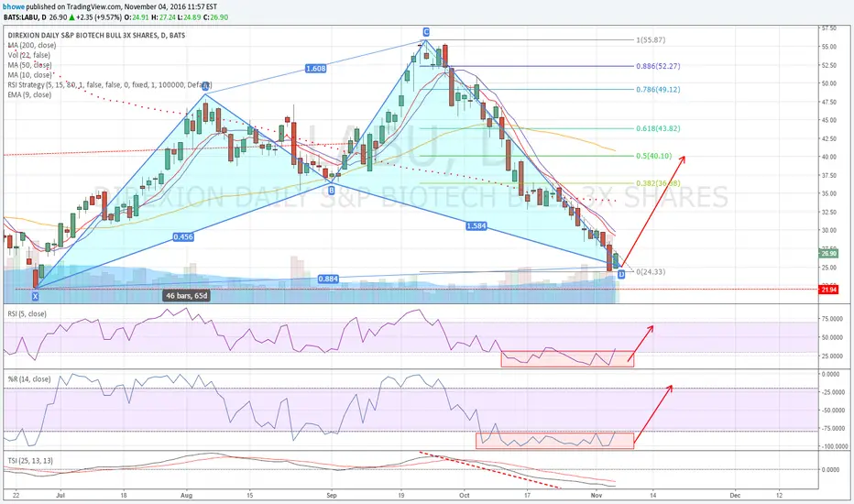Select the RSI (5, close) pane legend
Screen dimensions: 854x504
(x=27, y=313)
